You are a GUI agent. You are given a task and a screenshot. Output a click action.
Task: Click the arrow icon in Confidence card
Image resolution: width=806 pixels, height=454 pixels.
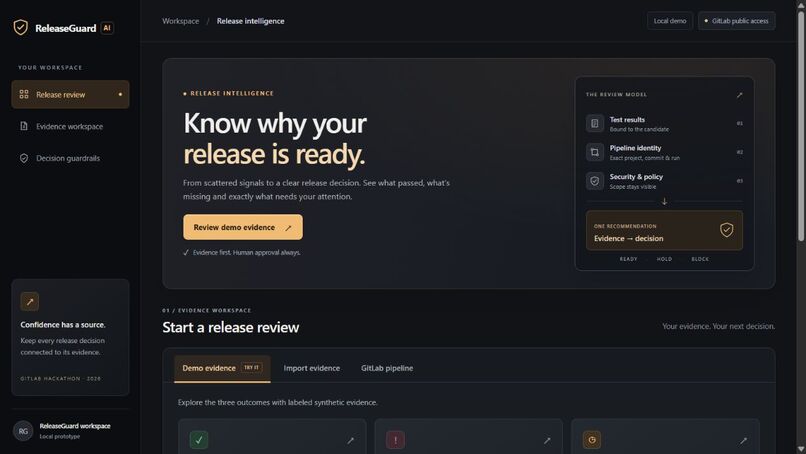pyautogui.click(x=30, y=302)
